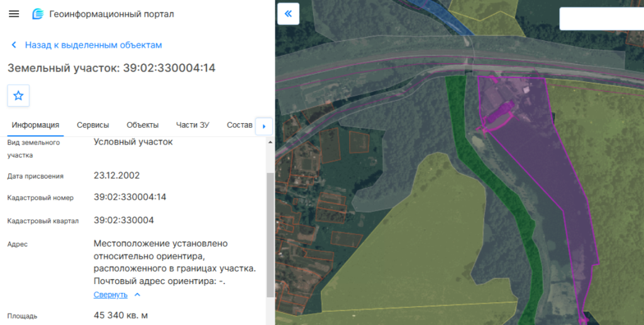644x325 pixels.
Task: Show more tabs using right arrow button
Action: point(264,126)
